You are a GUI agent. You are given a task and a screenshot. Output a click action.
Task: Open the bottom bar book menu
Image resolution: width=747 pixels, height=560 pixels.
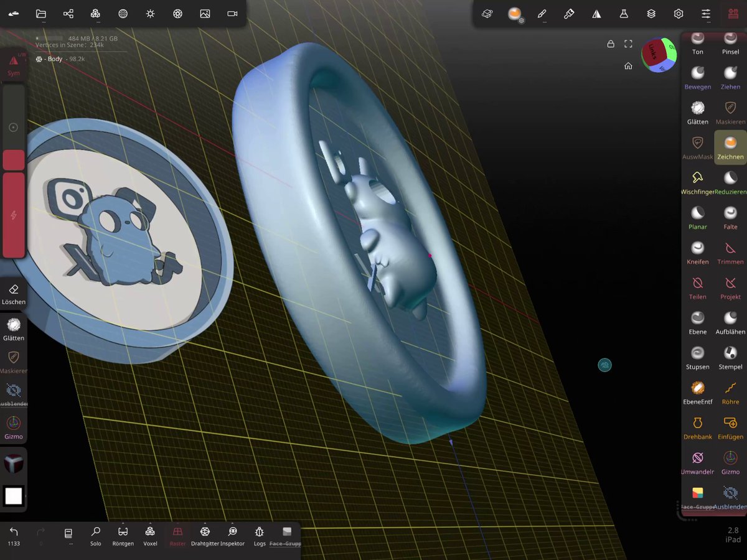(x=68, y=536)
